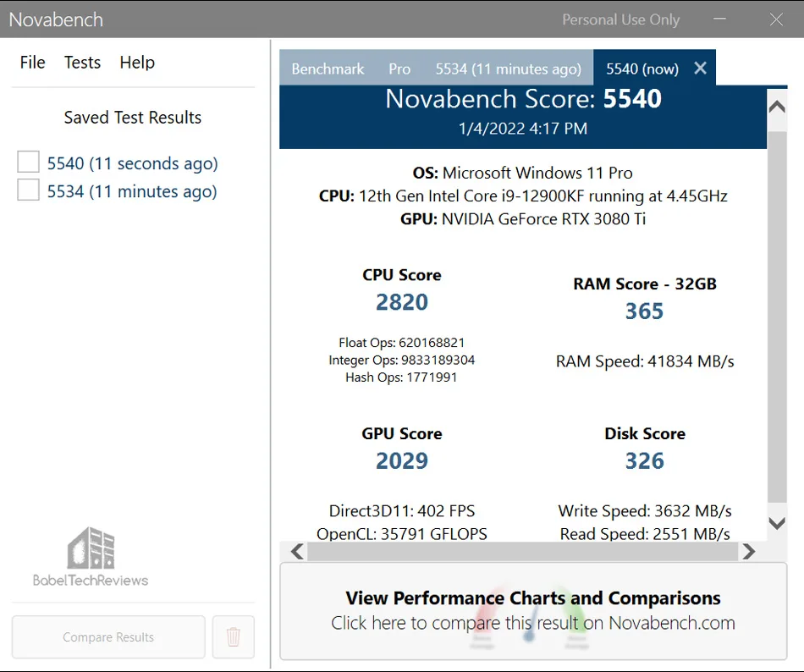Minimize the Novabench window
The width and height of the screenshot is (804, 672).
point(720,19)
